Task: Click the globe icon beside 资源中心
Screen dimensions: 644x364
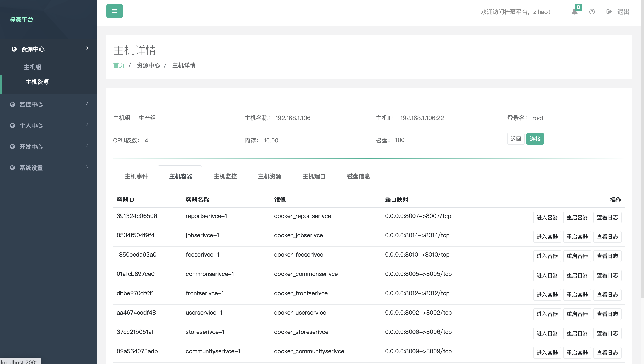Action: tap(14, 49)
